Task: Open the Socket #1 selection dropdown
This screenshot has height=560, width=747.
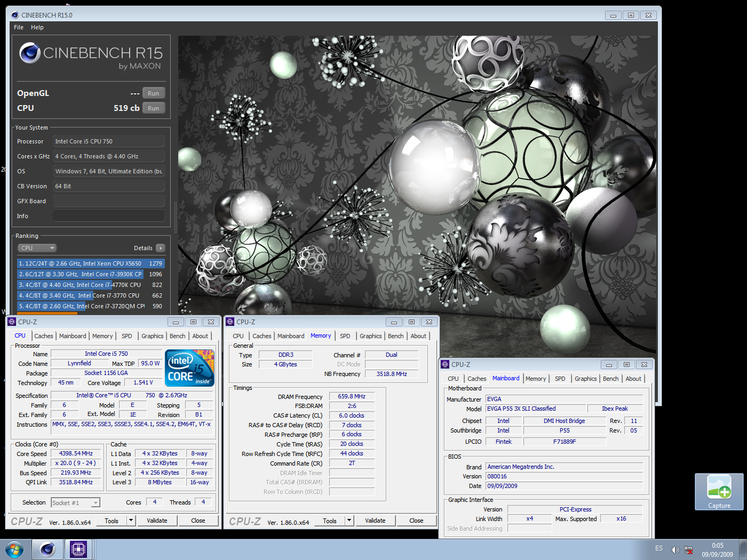Action: click(75, 502)
